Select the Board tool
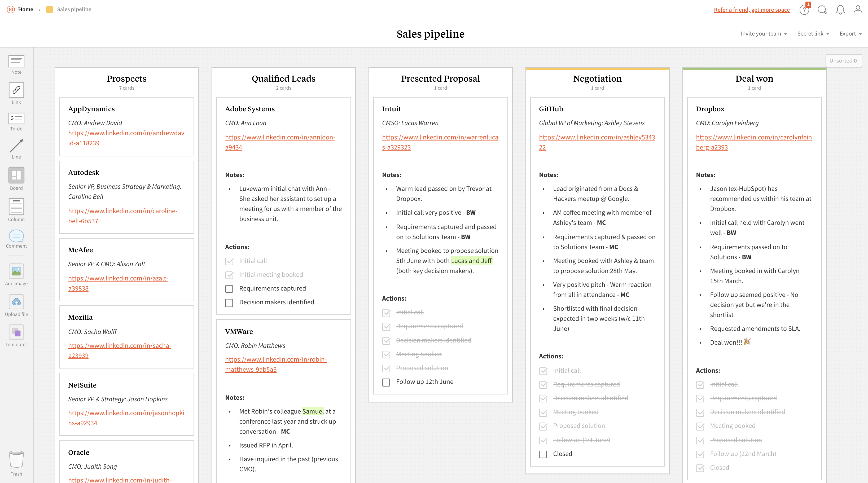Viewport: 868px width, 483px height. [x=16, y=179]
